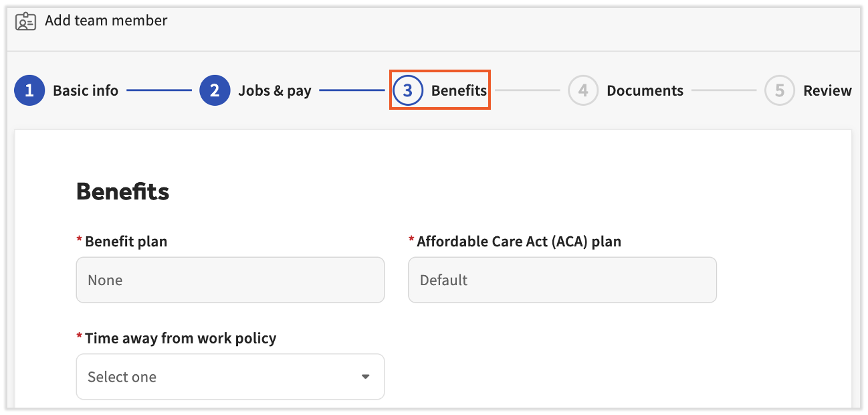868x415 pixels.
Task: Click the Affordable Care Act (ACA) plan label
Action: (x=519, y=242)
